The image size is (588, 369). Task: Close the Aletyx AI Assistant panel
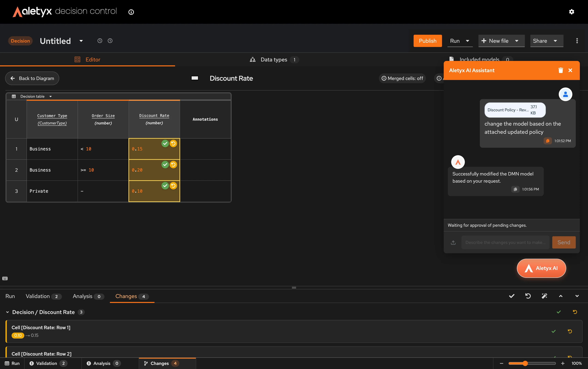tap(570, 70)
